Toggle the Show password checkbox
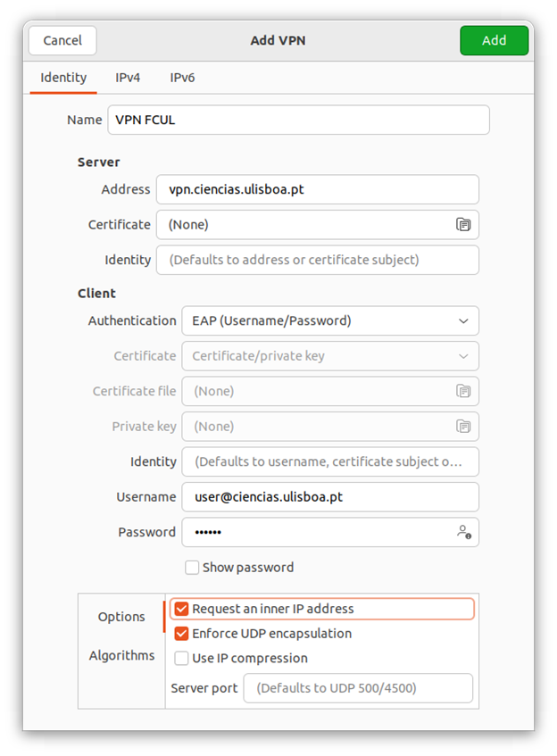557x756 pixels. [192, 568]
